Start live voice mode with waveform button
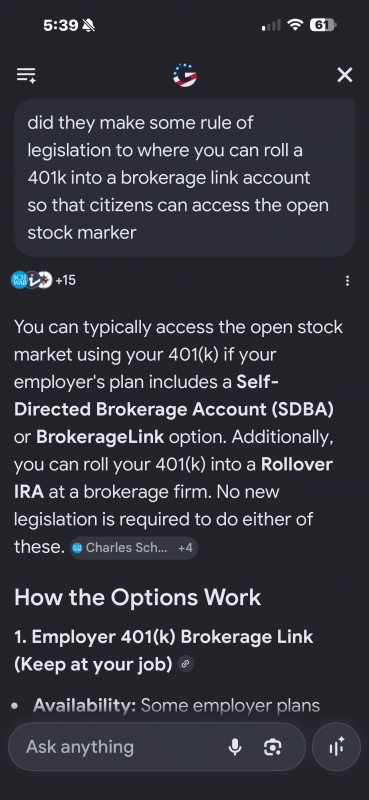This screenshot has height=800, width=369. [336, 747]
